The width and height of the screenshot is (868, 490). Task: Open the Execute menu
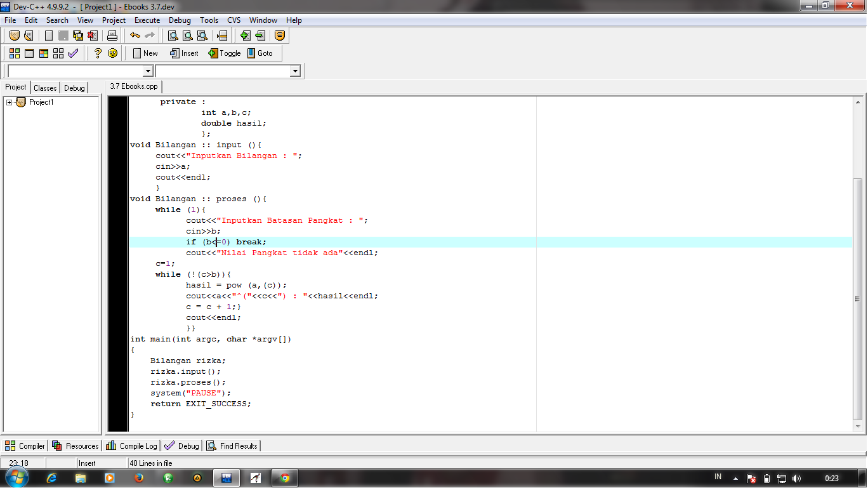[147, 20]
